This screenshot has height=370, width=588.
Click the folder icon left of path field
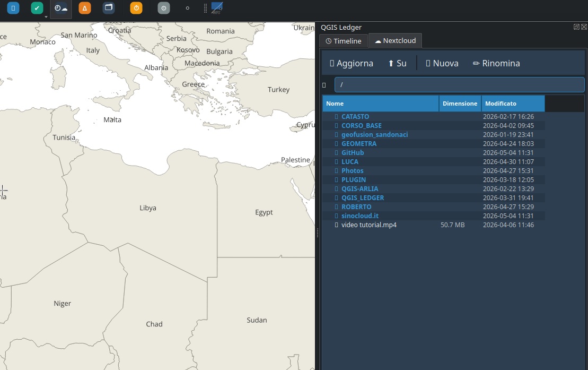(x=324, y=85)
